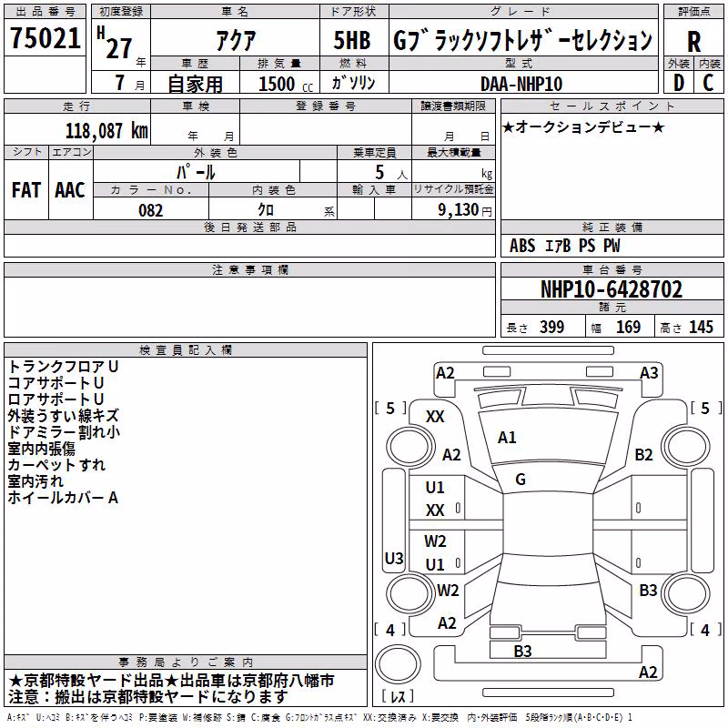Click fuel type ガソリン
The image size is (728, 728).
point(353,83)
